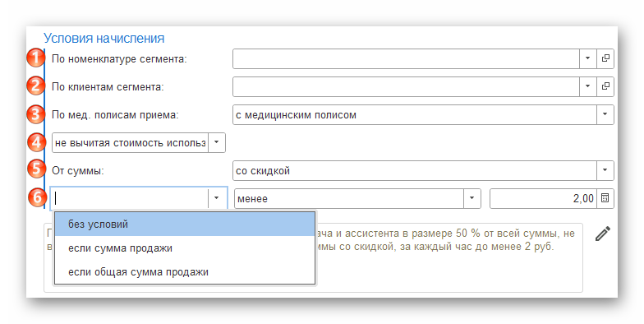Viewport: 644px width, 324px height.
Task: Click the не вычитая стоимость field text
Action: coord(130,143)
